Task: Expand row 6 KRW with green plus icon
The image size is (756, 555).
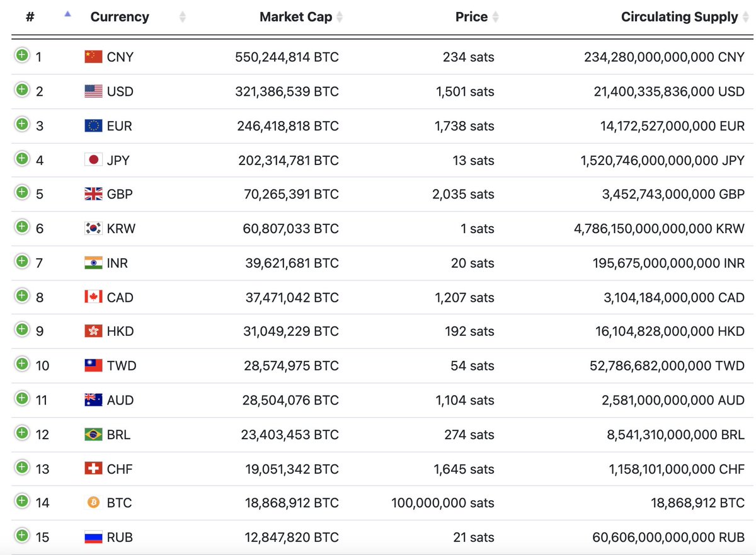Action: click(22, 227)
